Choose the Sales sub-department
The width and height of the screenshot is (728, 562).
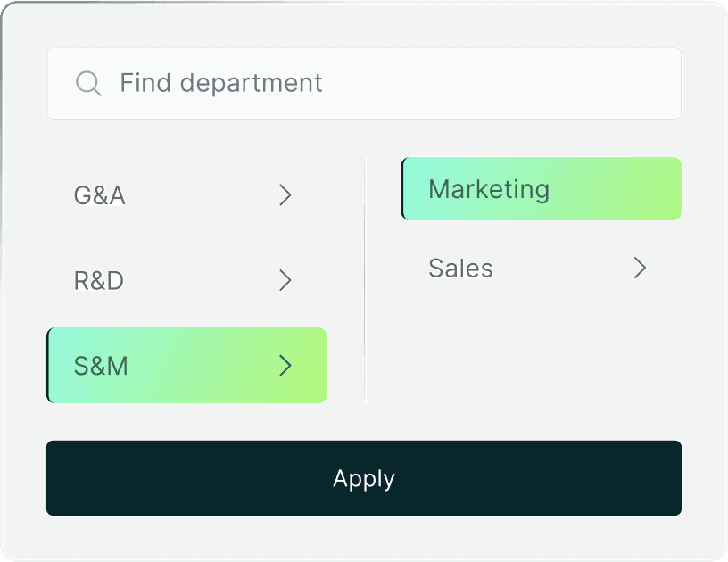pyautogui.click(x=542, y=268)
